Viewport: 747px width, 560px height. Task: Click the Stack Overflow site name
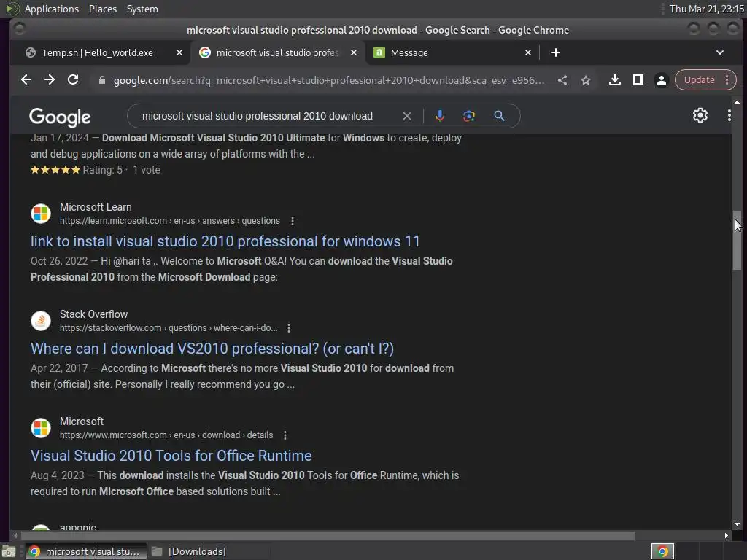pyautogui.click(x=94, y=314)
